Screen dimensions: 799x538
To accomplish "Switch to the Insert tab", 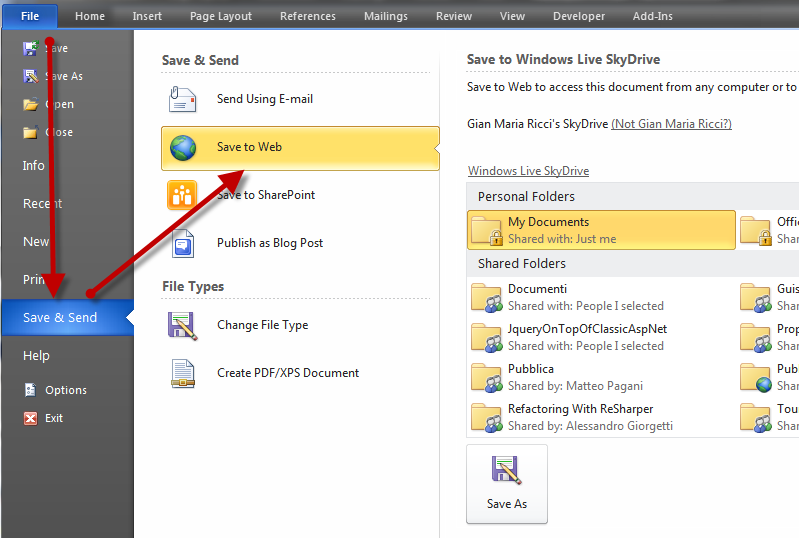I will click(147, 16).
